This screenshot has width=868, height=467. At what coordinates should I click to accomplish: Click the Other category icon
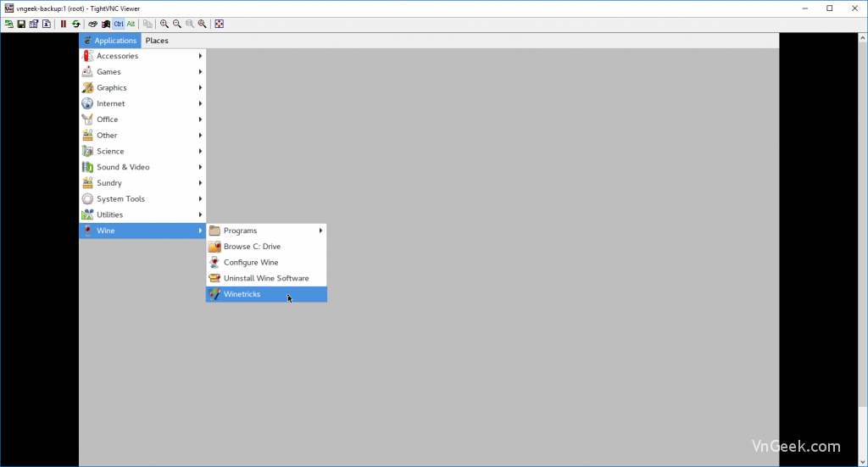(x=87, y=135)
